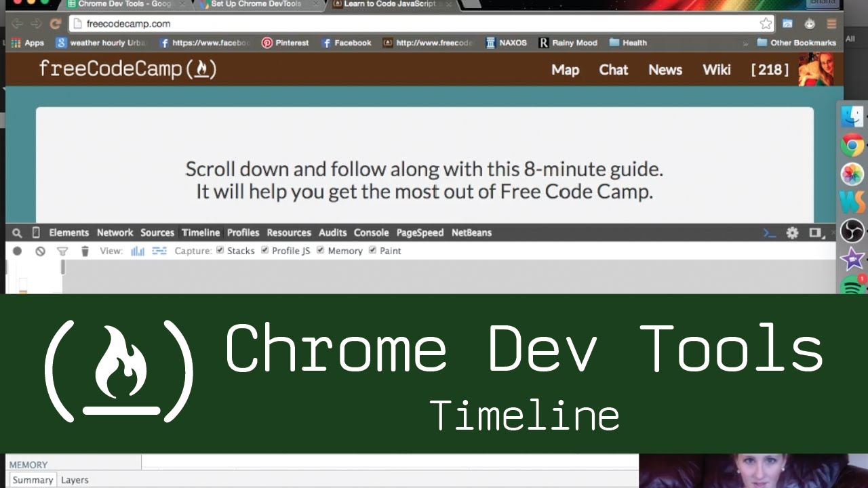Screen dimensions: 868x488
Task: Open the Other Bookmarks folder
Action: tap(796, 43)
